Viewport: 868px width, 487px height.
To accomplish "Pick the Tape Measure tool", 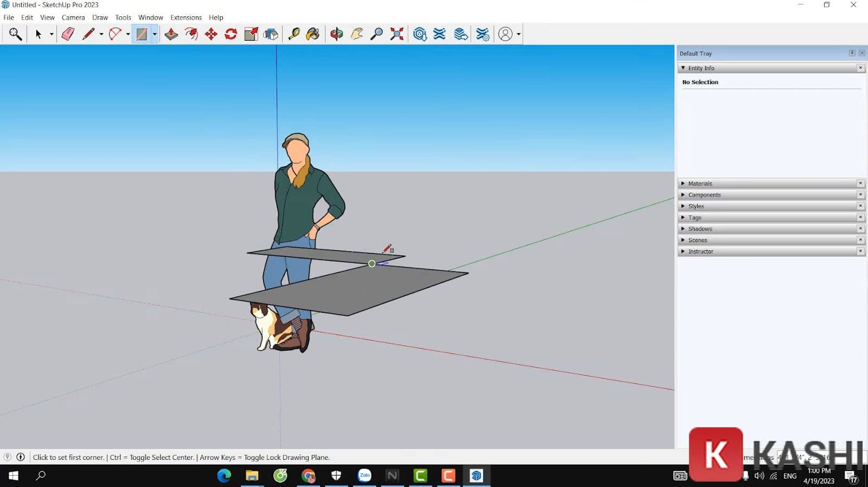I will point(293,34).
